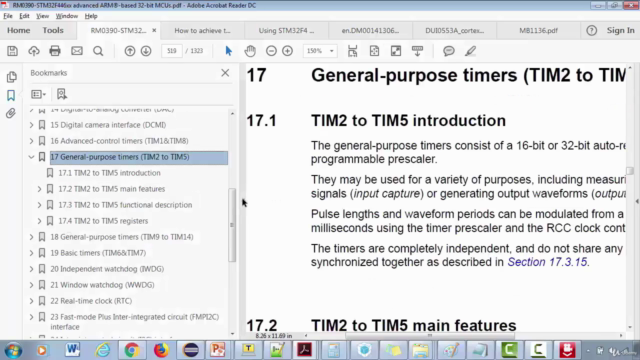Expand bookmark 22 Real-time clock
The height and width of the screenshot is (360, 640).
coord(31,301)
